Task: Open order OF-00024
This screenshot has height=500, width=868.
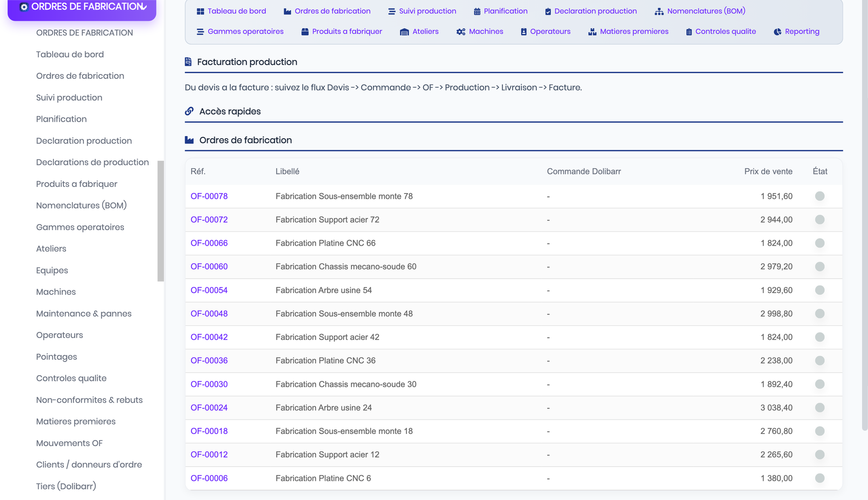Action: point(209,408)
